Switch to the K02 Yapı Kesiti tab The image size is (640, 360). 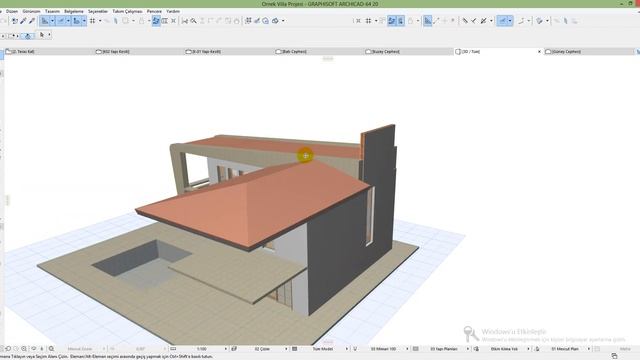[x=139, y=52]
